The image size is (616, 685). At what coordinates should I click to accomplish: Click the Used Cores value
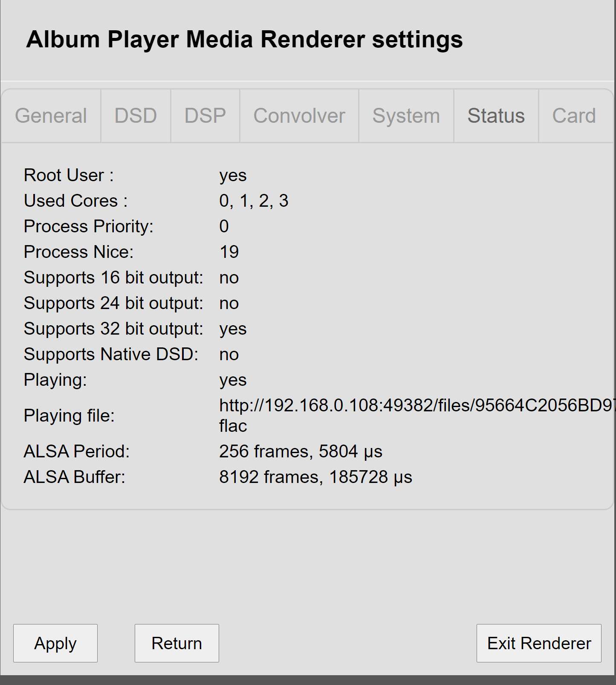254,201
